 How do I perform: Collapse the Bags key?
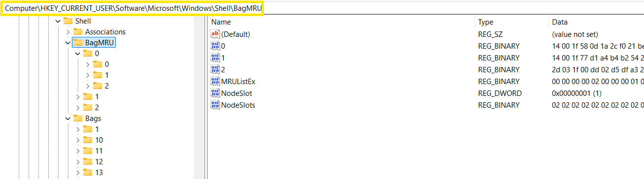point(68,119)
